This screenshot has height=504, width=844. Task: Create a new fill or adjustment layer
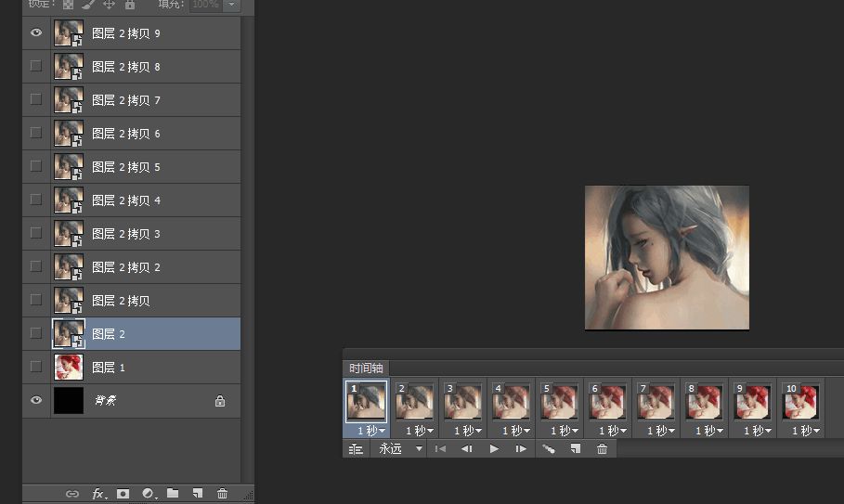point(149,493)
